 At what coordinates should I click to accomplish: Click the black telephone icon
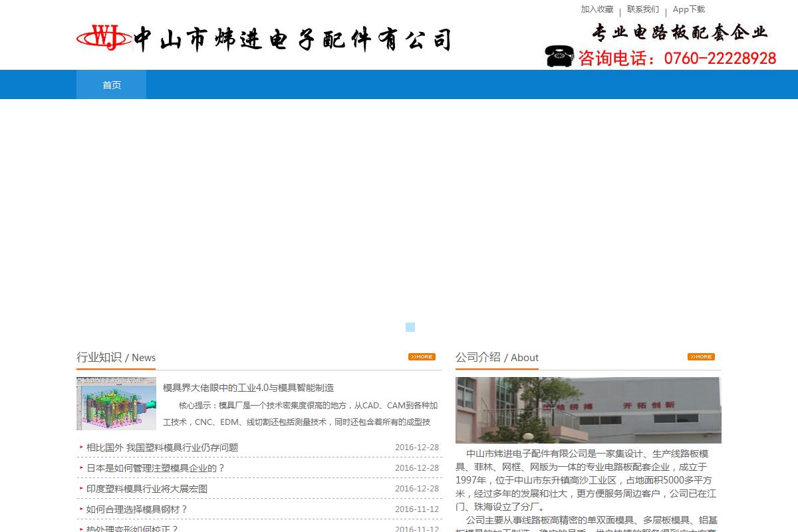(x=559, y=57)
